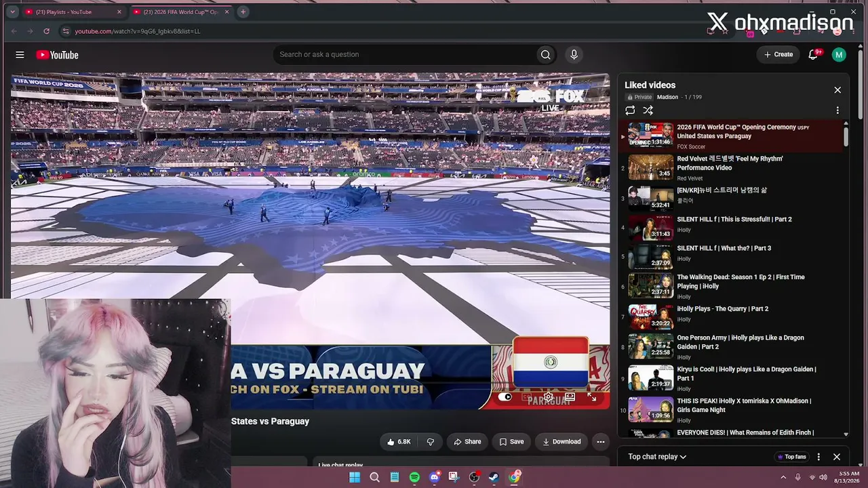Viewport: 868px width, 488px height.
Task: Open the tab search dropdown arrow
Action: pos(12,12)
